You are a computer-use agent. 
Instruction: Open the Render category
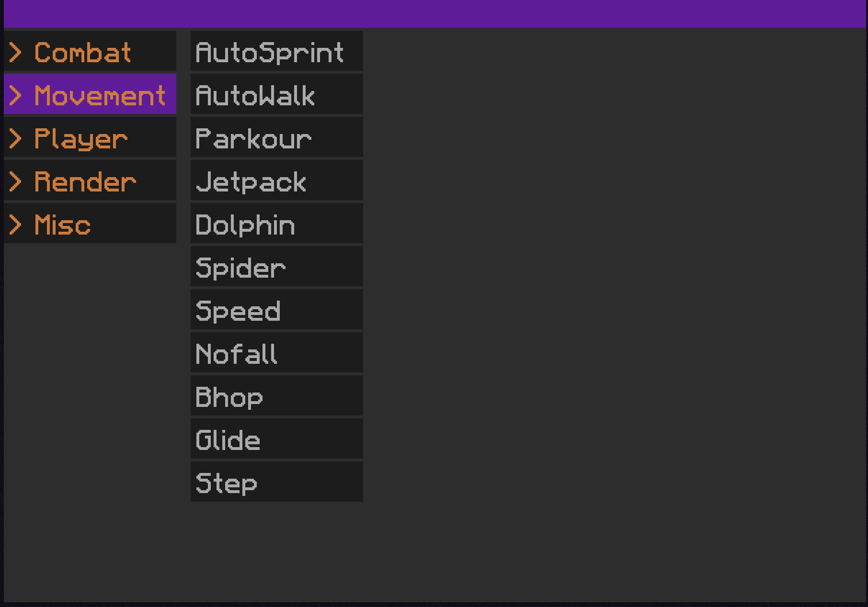[x=90, y=180]
